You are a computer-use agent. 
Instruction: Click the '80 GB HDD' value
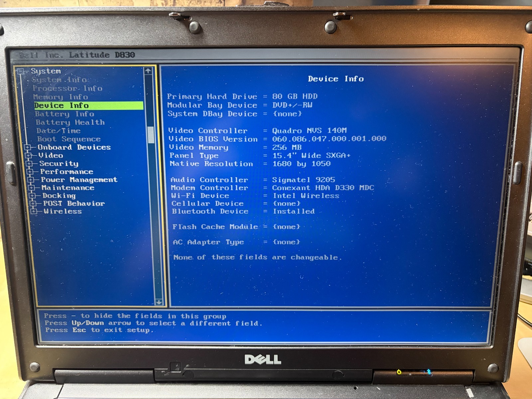[295, 96]
